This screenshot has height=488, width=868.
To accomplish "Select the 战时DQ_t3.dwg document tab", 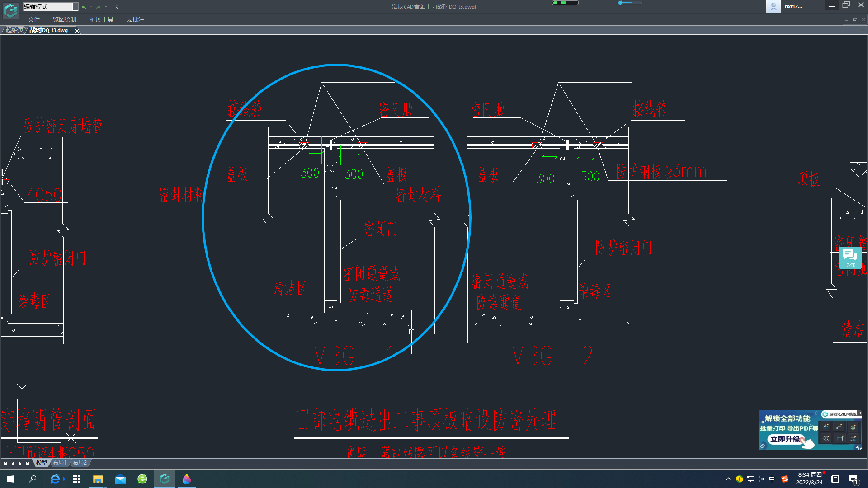I will [x=49, y=30].
